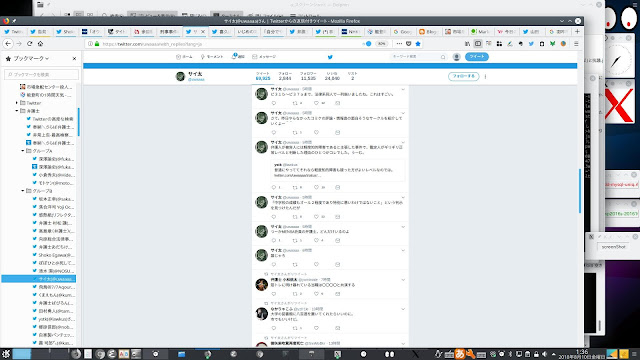640x360 pixels.
Task: Collapse the グループA bookmark folder
Action: click(23, 151)
